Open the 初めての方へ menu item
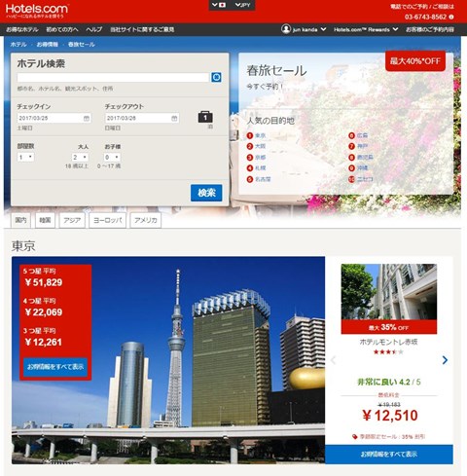Image resolution: width=467 pixels, height=476 pixels. (x=62, y=29)
